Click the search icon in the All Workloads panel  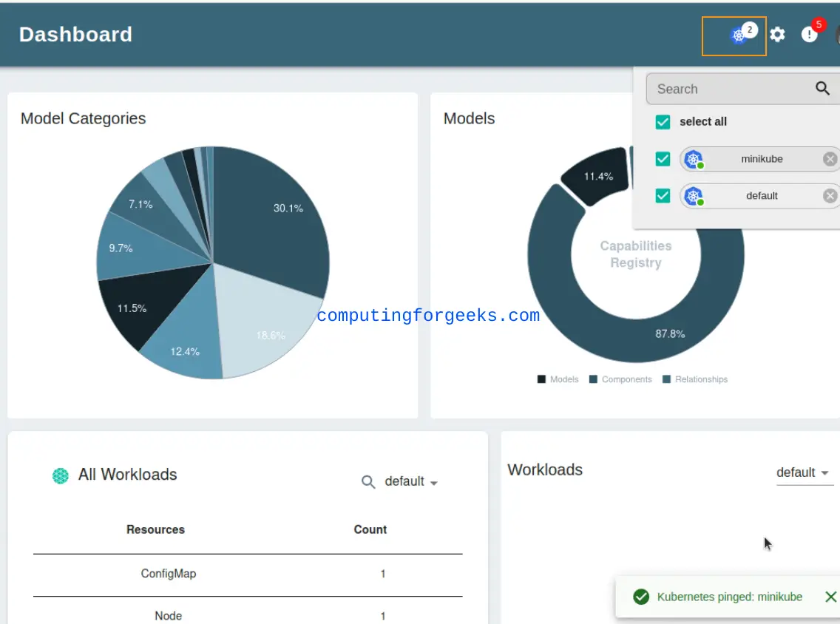pos(368,481)
